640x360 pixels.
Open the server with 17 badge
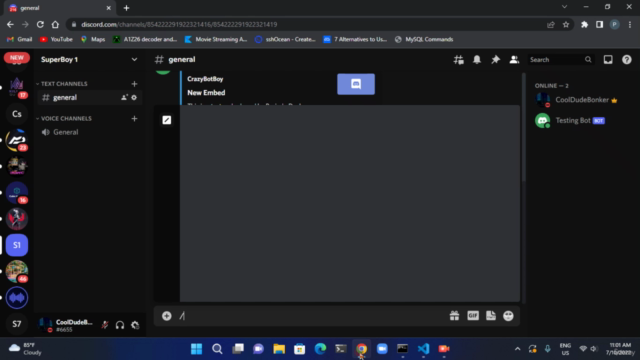click(x=17, y=87)
